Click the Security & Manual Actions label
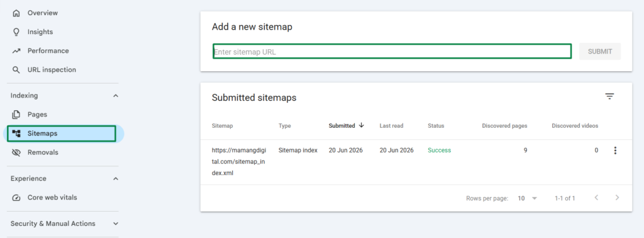This screenshot has height=238, width=644. click(53, 224)
